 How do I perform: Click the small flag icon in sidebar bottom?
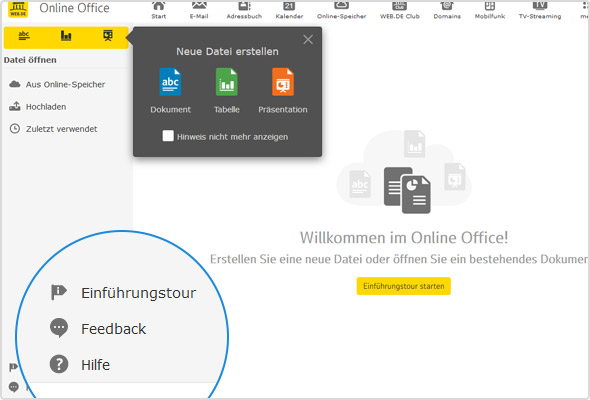13,367
